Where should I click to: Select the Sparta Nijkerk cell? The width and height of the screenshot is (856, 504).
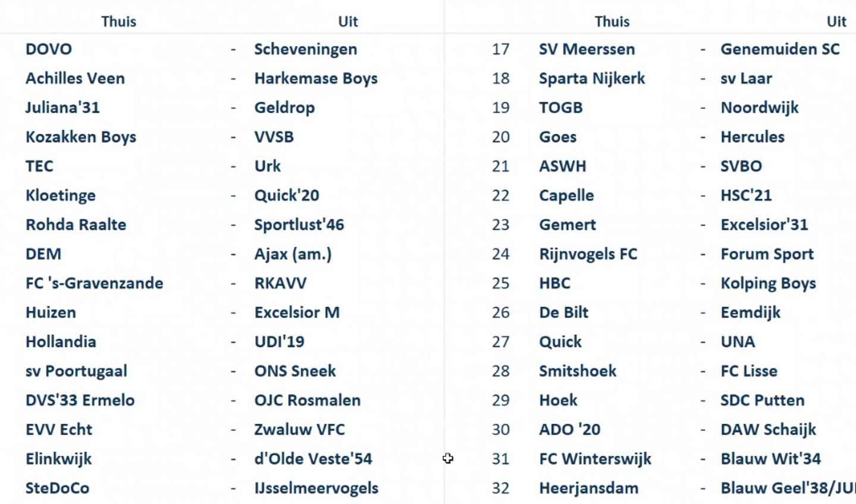click(x=592, y=78)
